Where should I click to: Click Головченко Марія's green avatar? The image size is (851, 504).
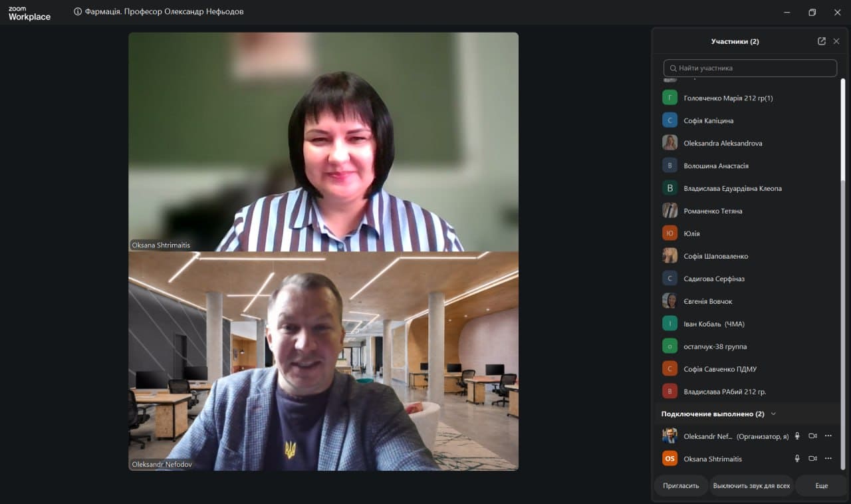pyautogui.click(x=670, y=98)
